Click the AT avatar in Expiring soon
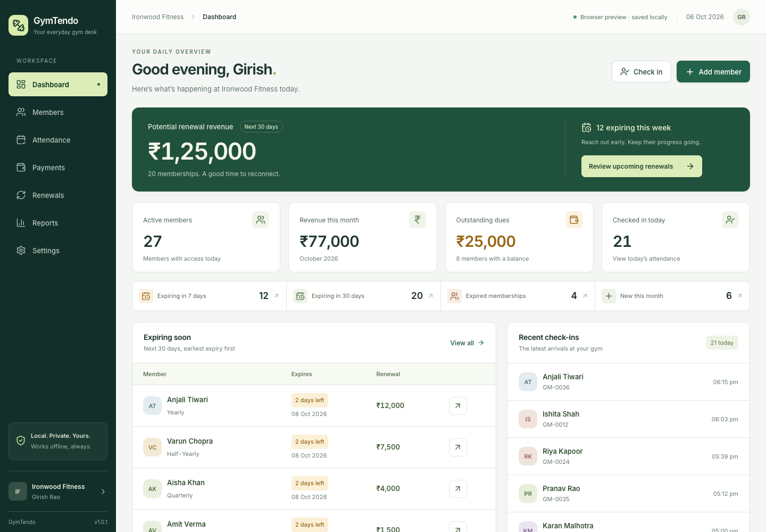This screenshot has height=532, width=766. pyautogui.click(x=153, y=406)
